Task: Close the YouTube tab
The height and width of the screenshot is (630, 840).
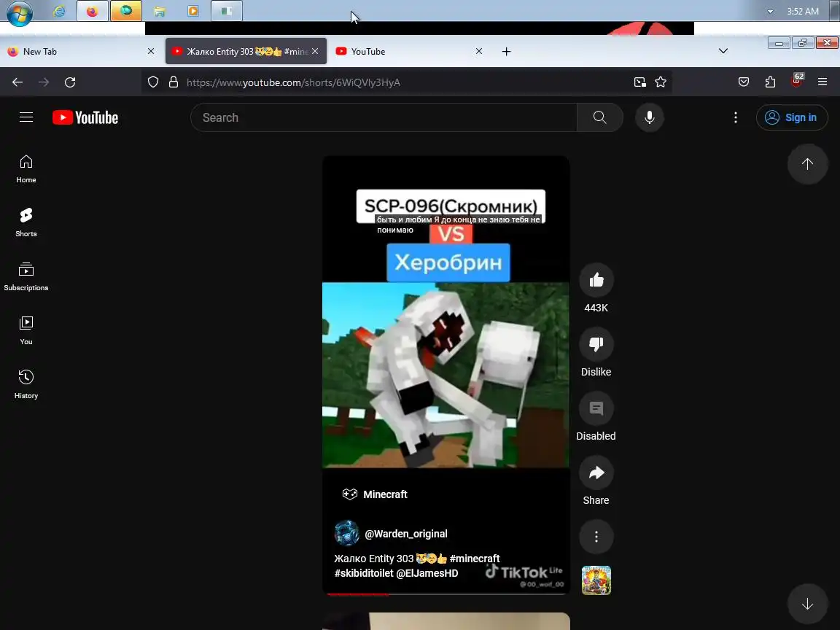Action: [479, 52]
